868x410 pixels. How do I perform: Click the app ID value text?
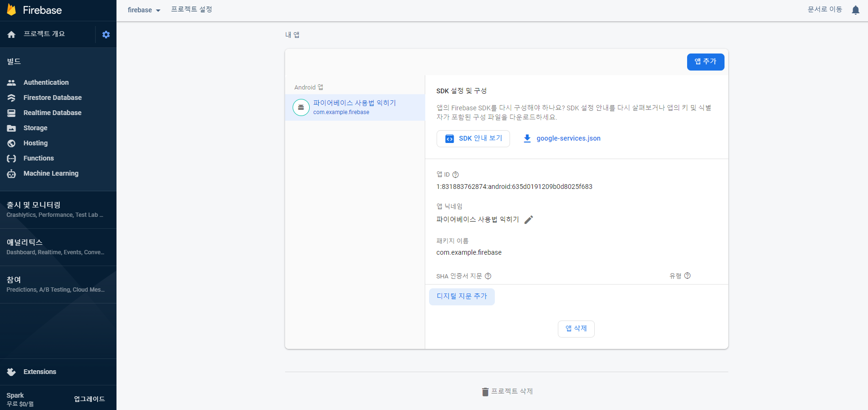click(514, 187)
